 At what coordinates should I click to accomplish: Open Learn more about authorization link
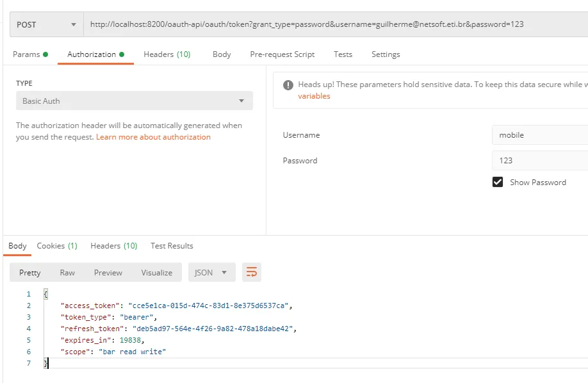tap(153, 137)
